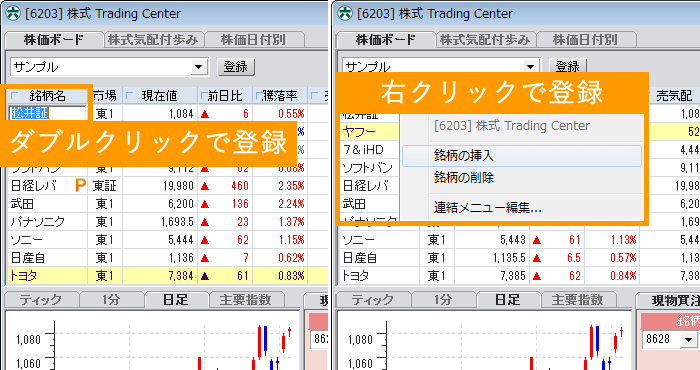Screen dimensions: 700x370
Task: Click the red up-triangle in the right ソニー row
Action: point(537,240)
